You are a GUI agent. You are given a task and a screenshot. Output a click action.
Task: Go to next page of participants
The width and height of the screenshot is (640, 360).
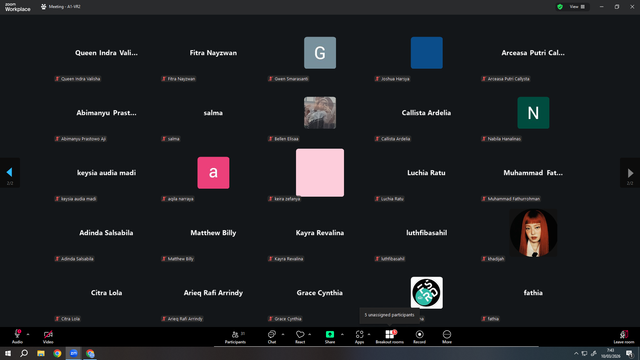click(x=630, y=173)
